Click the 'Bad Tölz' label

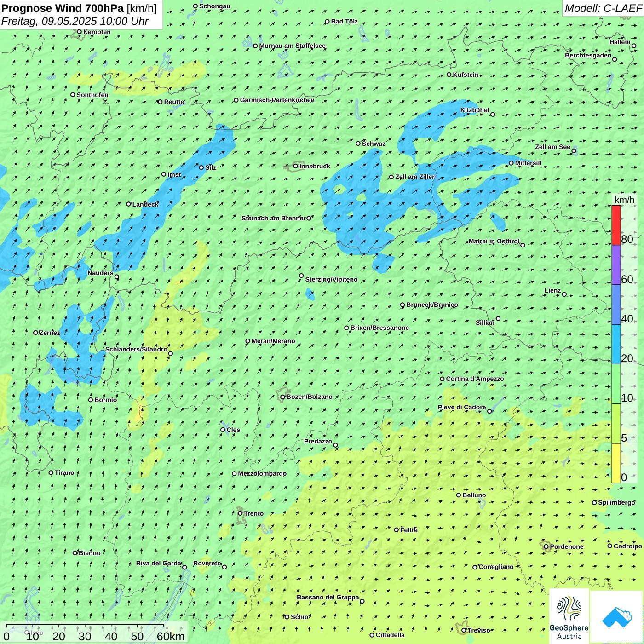pos(345,21)
